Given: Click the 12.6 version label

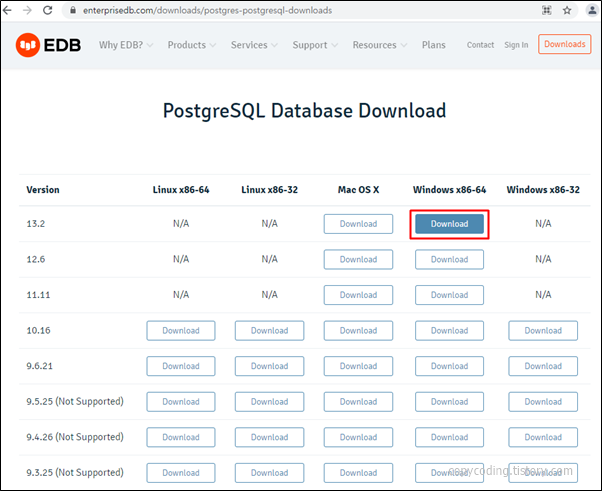Looking at the screenshot, I should [x=35, y=260].
